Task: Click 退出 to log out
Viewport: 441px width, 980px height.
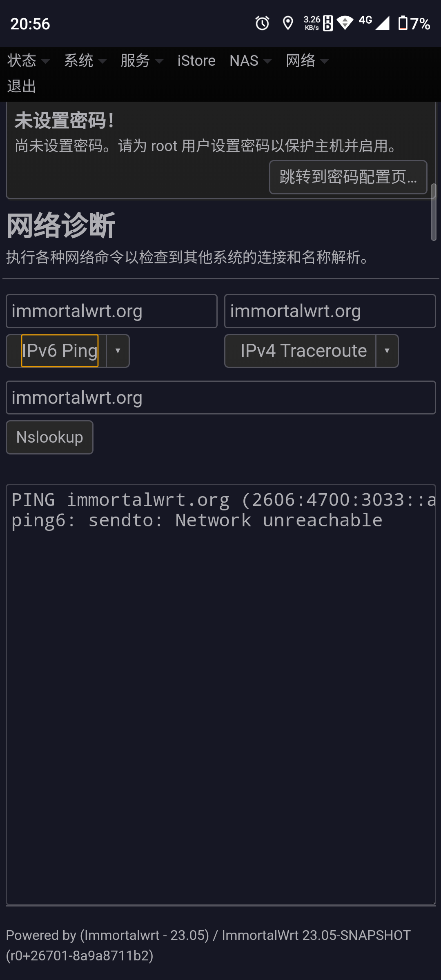Action: pos(22,86)
